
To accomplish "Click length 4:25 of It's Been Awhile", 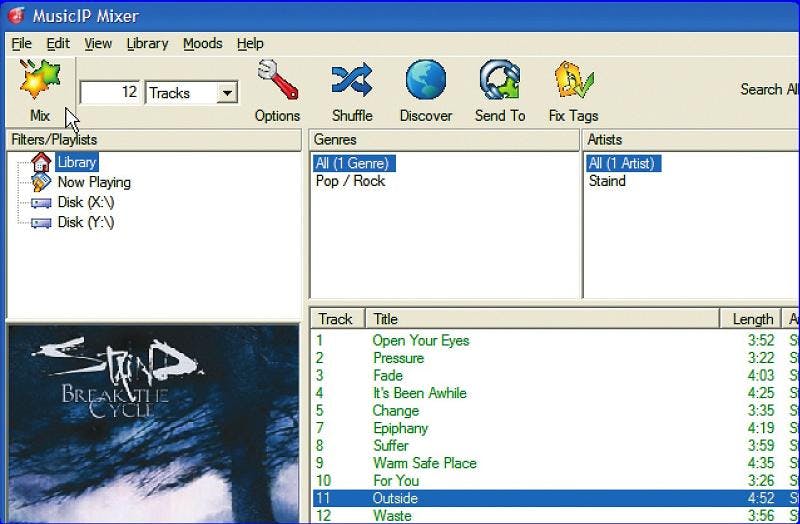I will click(761, 393).
